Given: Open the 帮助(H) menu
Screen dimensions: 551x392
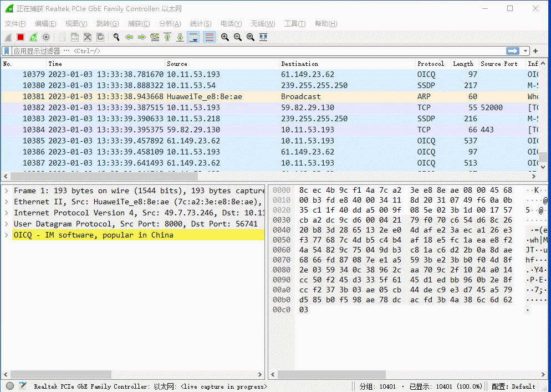Looking at the screenshot, I should tap(326, 23).
